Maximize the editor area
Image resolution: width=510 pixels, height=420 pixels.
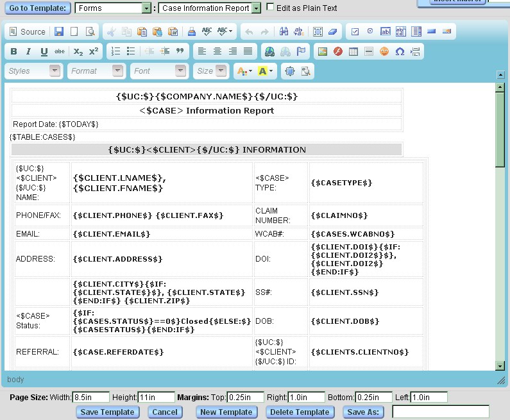[290, 71]
